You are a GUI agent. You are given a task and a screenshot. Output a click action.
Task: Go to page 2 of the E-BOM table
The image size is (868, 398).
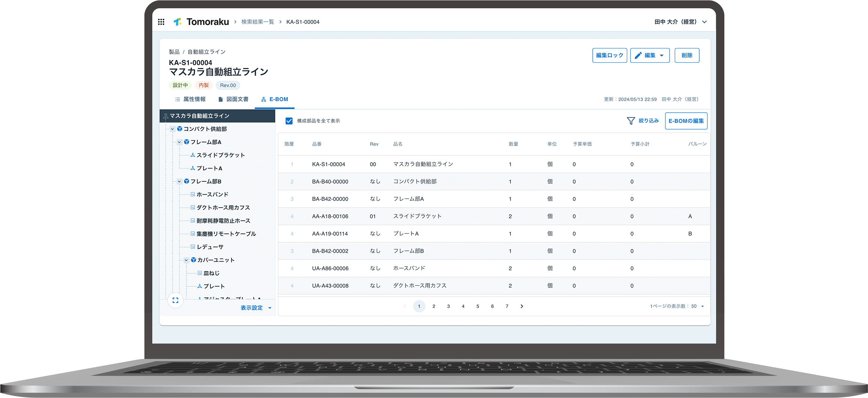pyautogui.click(x=434, y=306)
